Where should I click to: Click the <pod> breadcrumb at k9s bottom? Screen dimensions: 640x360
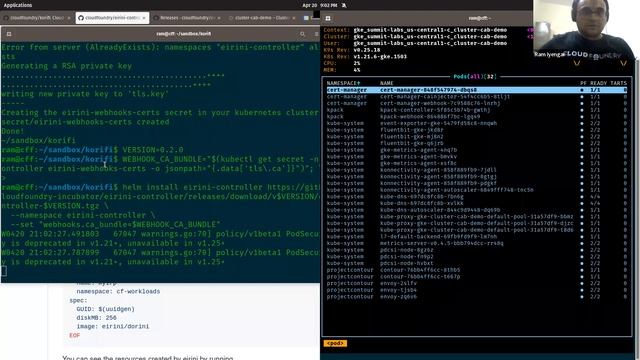[x=335, y=343]
